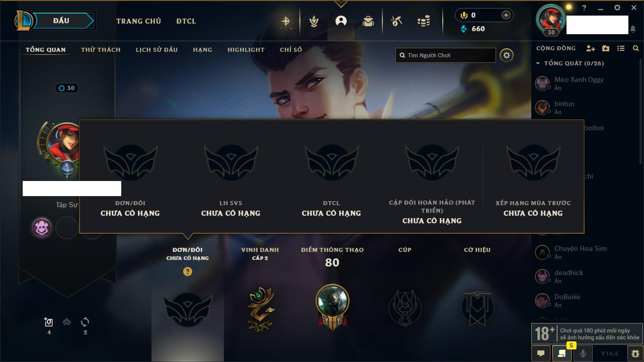
Task: Open the THỬ THÁCH tab
Action: pos(101,50)
